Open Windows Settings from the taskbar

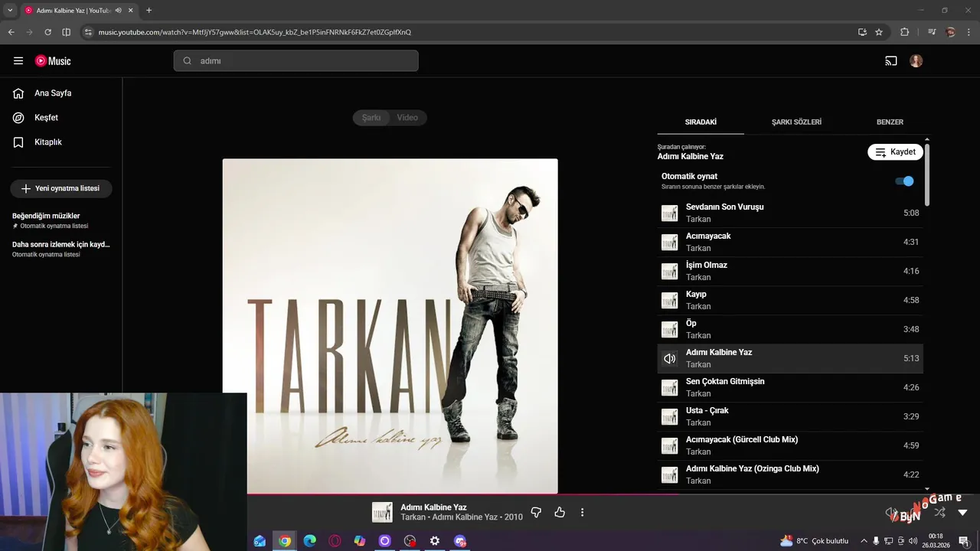[x=435, y=541]
